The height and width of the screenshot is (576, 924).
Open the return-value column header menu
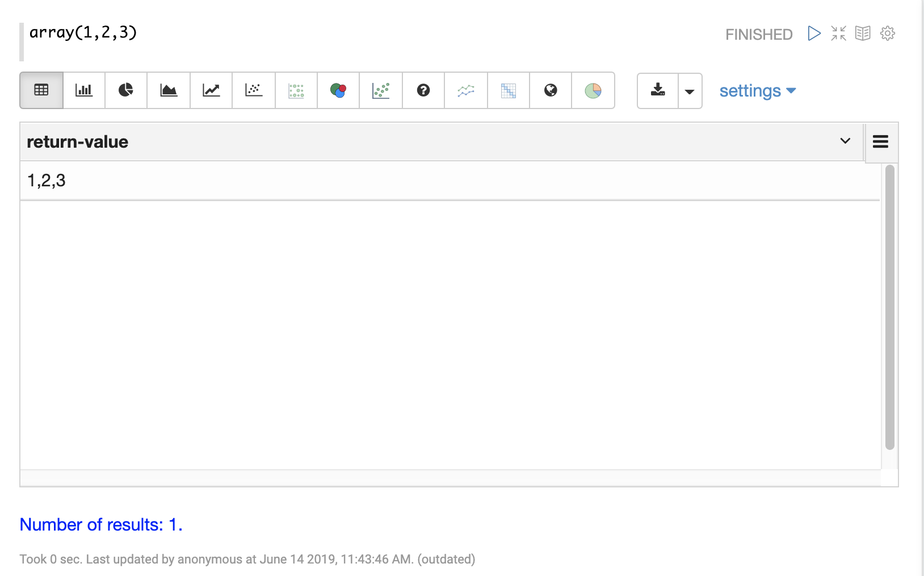click(845, 141)
